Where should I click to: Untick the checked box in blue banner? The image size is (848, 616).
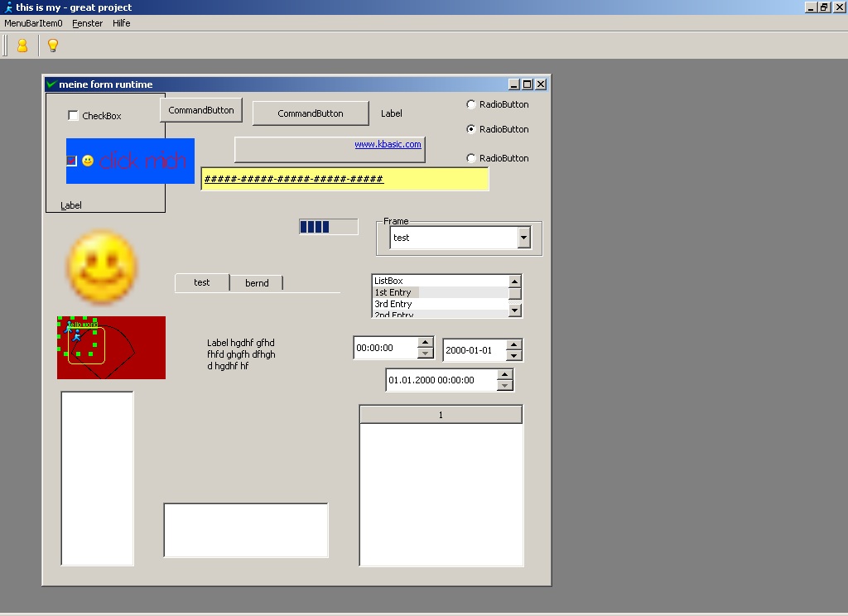(71, 161)
